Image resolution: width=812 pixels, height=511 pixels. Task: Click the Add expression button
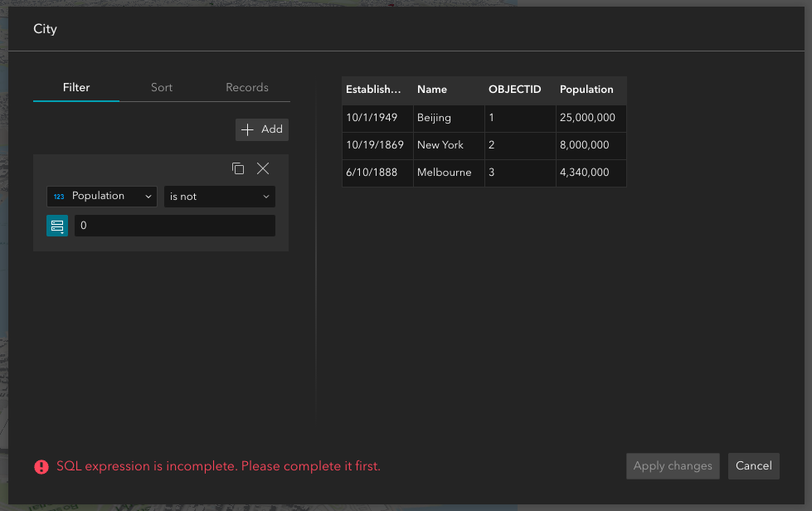(261, 129)
